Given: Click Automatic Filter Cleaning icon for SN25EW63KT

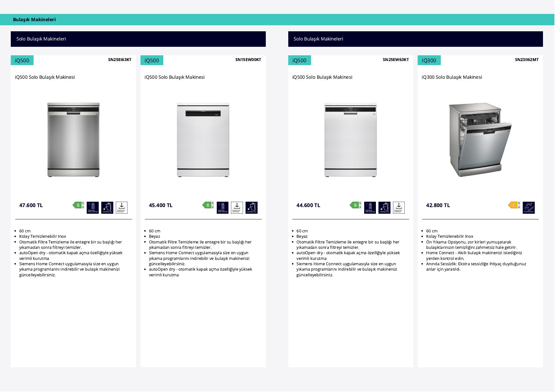Looking at the screenshot, I should click(x=370, y=208).
